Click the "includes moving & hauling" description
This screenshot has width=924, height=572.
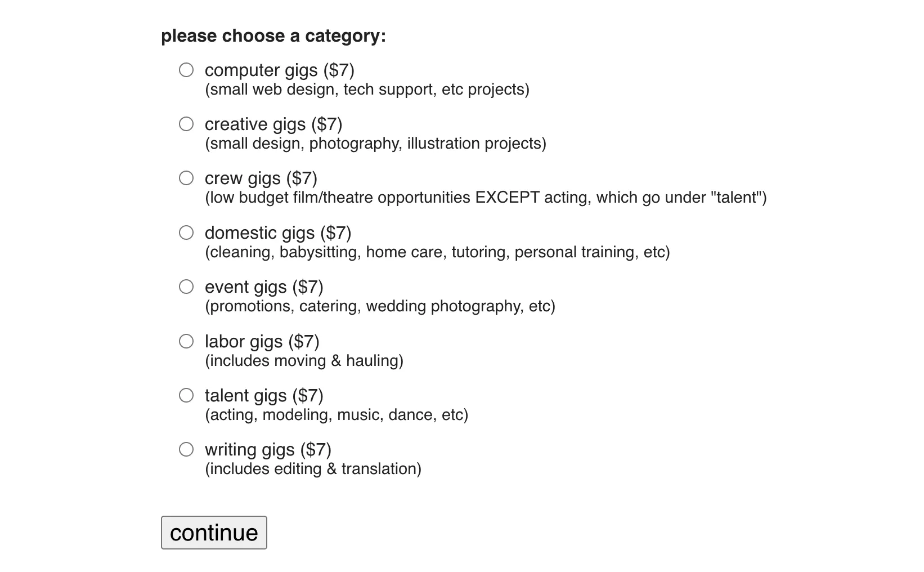point(304,361)
